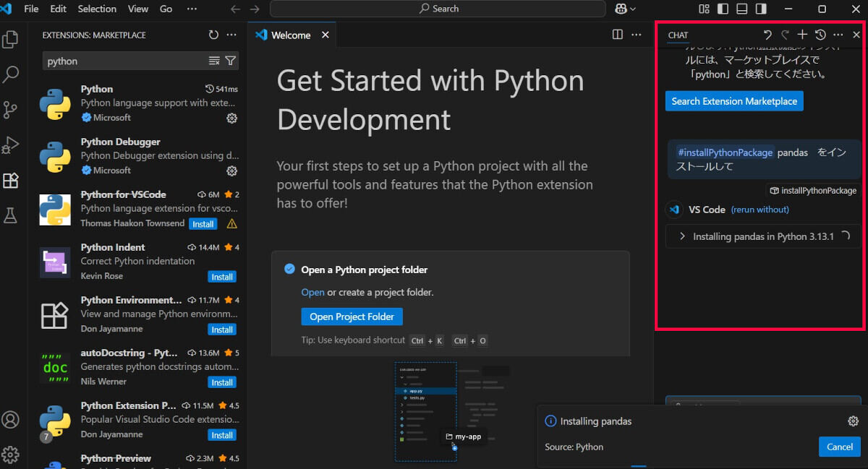
Task: Go forward using the title bar arrow
Action: click(254, 9)
